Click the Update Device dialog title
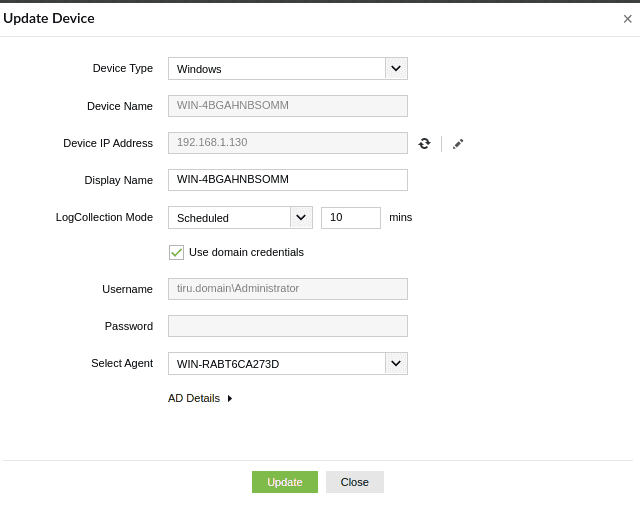Screen dimensions: 640x511 coord(49,18)
